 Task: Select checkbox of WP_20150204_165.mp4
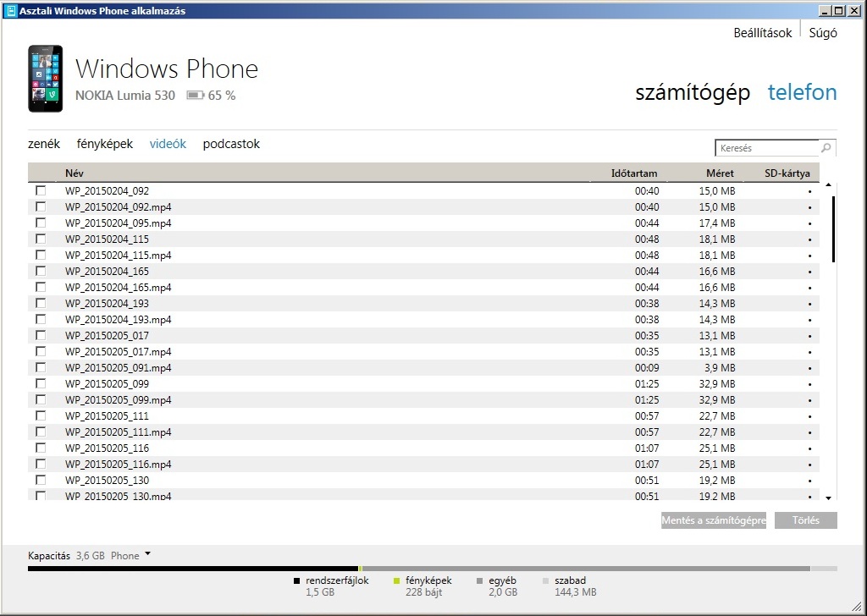(41, 287)
